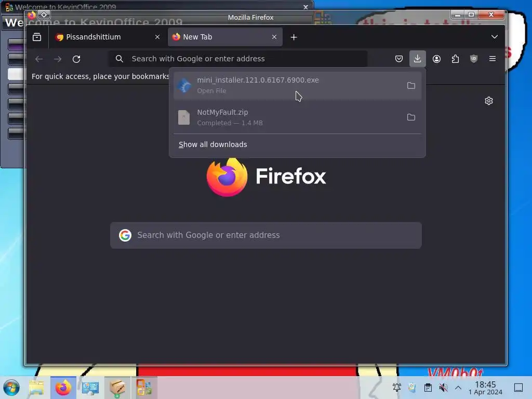The width and height of the screenshot is (532, 399).
Task: Open File Explorer from taskbar
Action: [36, 388]
